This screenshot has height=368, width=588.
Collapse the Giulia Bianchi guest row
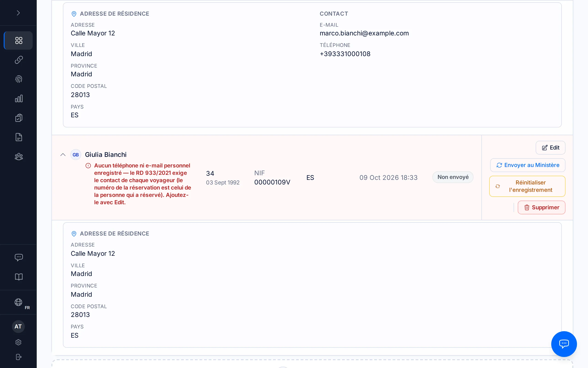click(x=63, y=155)
